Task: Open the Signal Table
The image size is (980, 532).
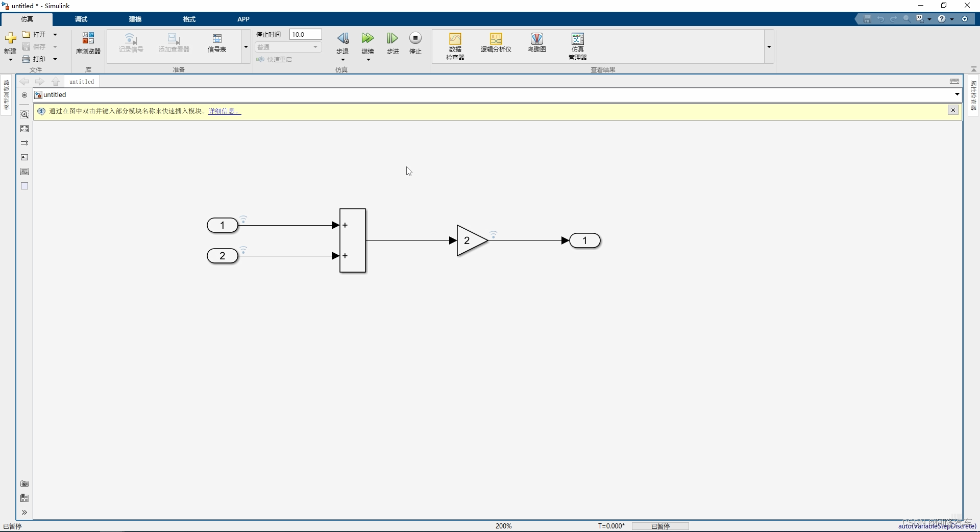Action: [x=216, y=43]
